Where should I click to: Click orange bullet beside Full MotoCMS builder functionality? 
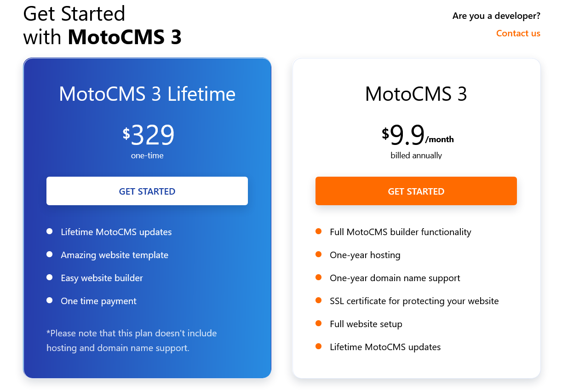pyautogui.click(x=319, y=231)
